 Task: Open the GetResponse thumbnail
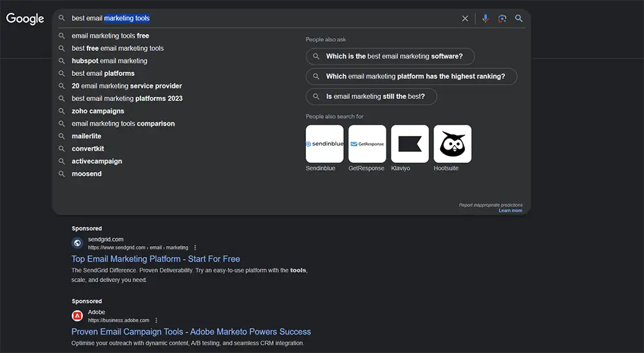(367, 144)
